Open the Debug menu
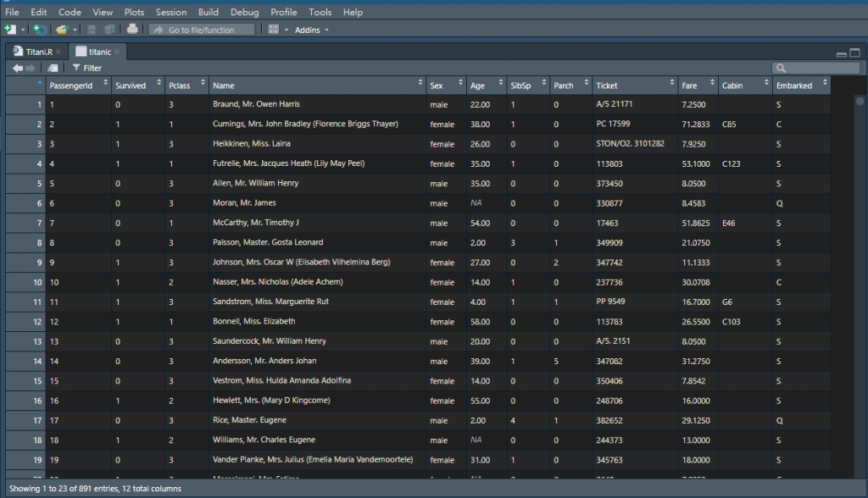Viewport: 868px width, 498px height. [x=245, y=12]
